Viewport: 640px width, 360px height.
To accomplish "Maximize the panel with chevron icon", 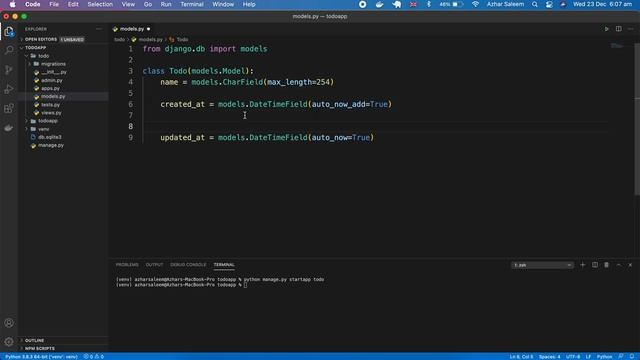I will [618, 265].
